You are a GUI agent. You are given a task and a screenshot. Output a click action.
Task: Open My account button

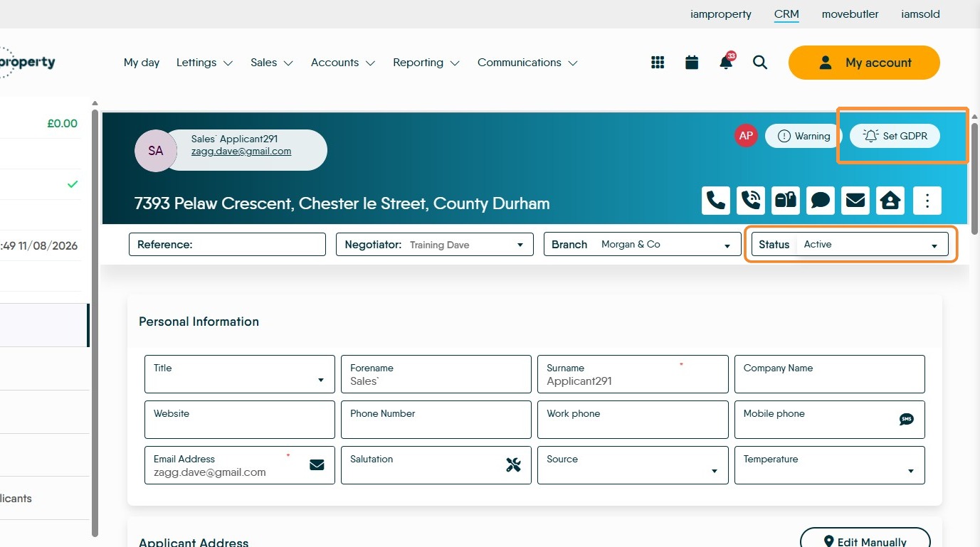(864, 63)
